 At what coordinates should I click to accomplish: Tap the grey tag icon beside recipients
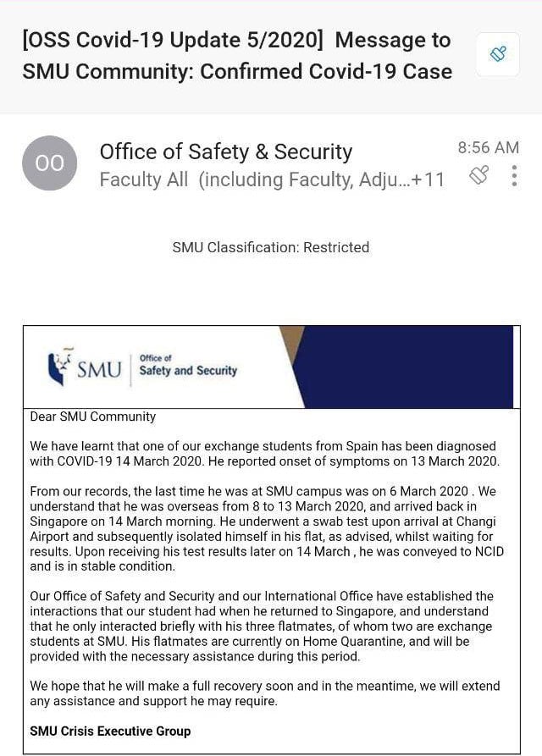pos(479,176)
